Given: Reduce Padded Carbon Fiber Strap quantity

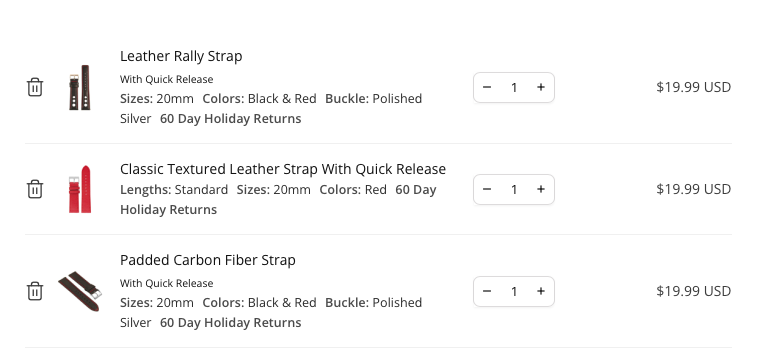Looking at the screenshot, I should pyautogui.click(x=487, y=291).
